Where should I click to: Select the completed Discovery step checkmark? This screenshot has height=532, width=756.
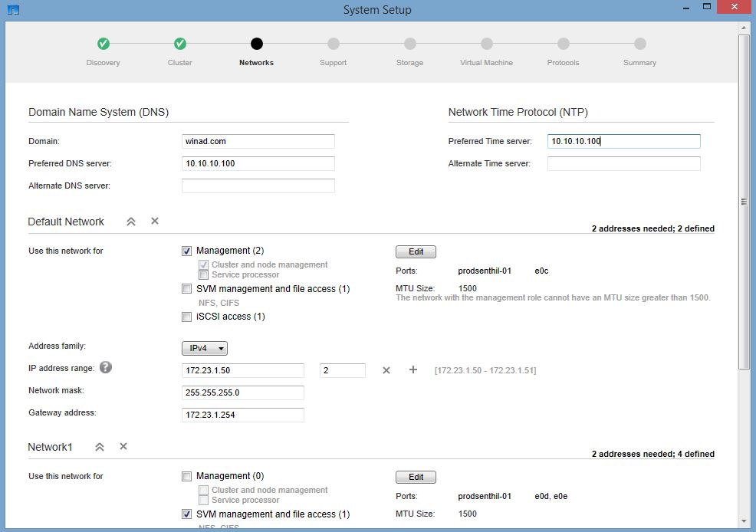point(104,44)
